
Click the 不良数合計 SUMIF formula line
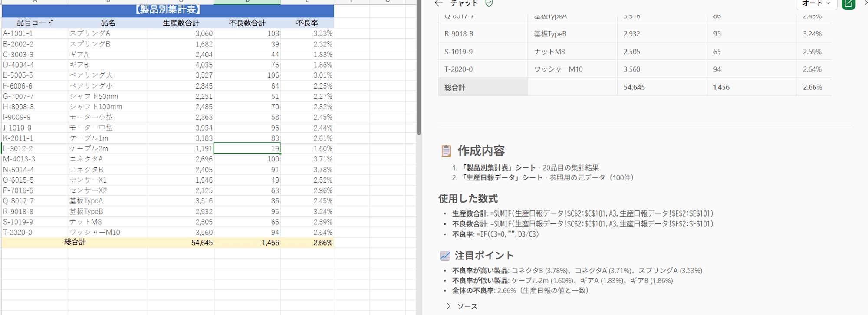point(583,224)
